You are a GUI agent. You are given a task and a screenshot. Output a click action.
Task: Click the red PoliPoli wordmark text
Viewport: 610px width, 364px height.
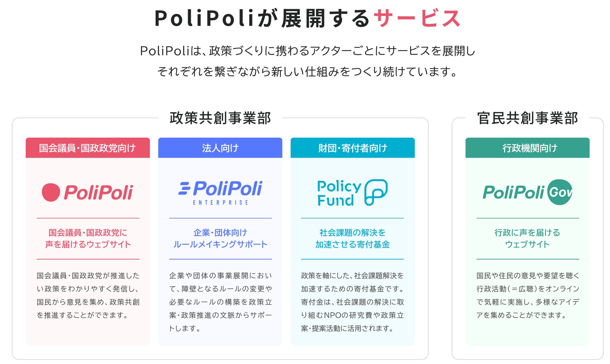click(99, 192)
